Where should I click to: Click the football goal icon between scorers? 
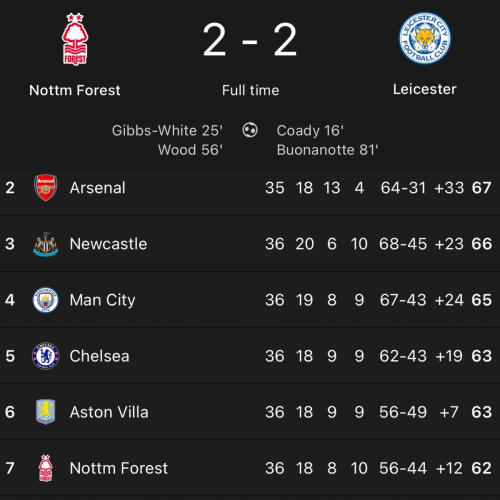250,130
